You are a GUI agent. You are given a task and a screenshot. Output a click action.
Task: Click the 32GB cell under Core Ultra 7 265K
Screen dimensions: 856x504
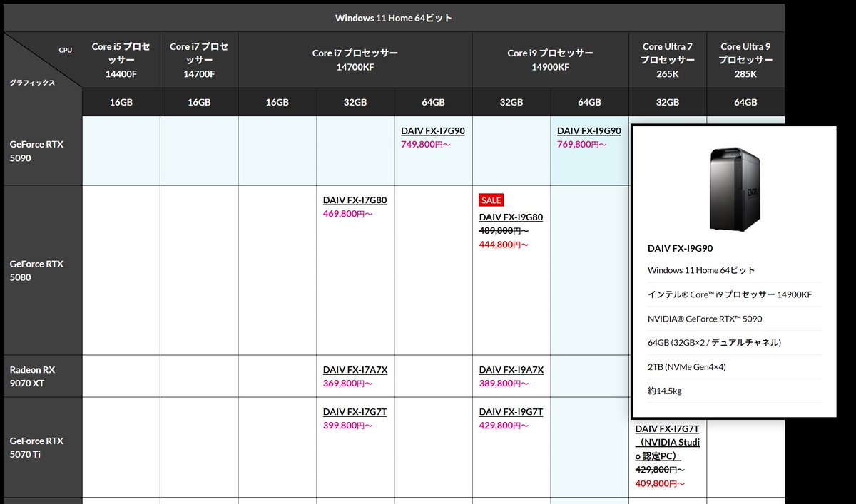coord(667,102)
